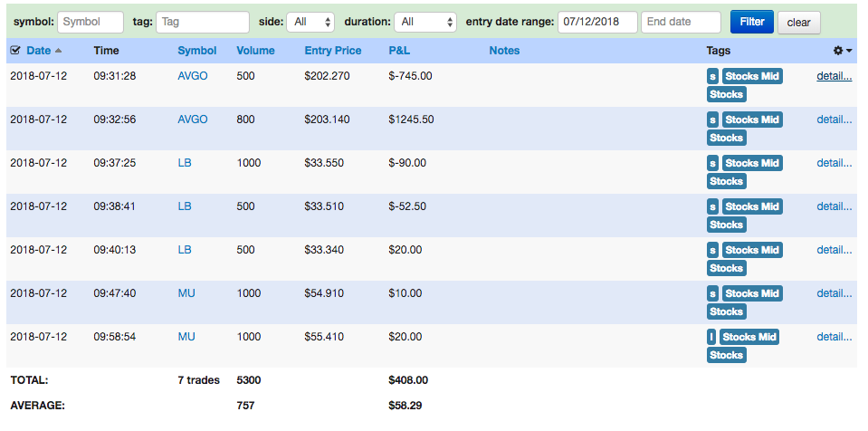Sort table by P&L column header
This screenshot has width=868, height=431.
399,51
